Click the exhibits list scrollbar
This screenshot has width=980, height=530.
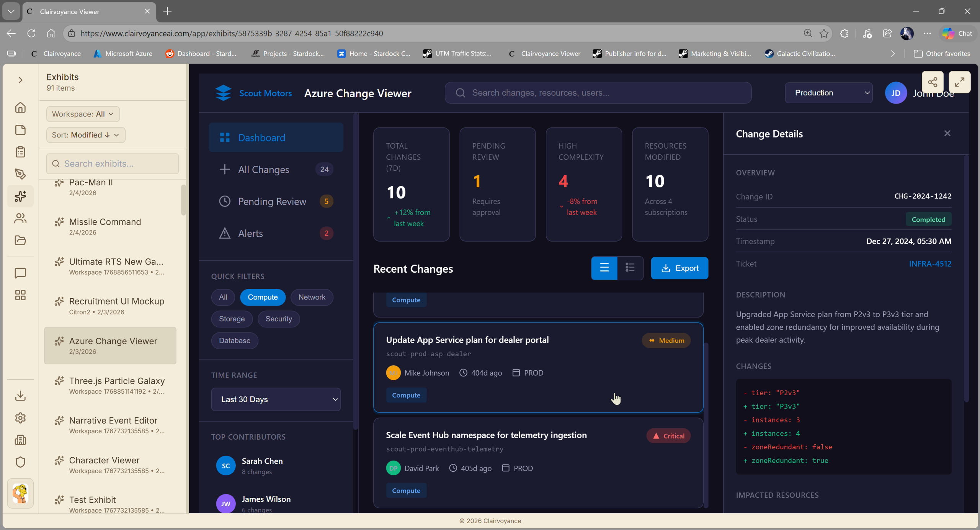183,201
